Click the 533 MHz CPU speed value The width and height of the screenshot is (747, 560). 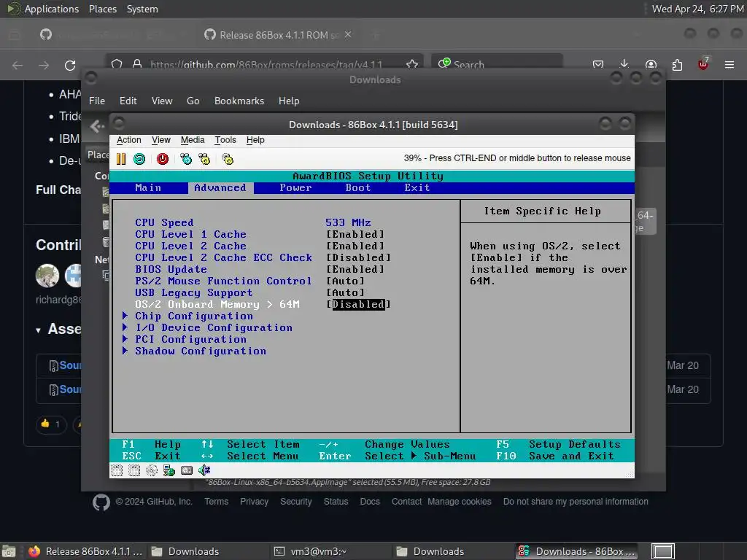[x=348, y=223]
